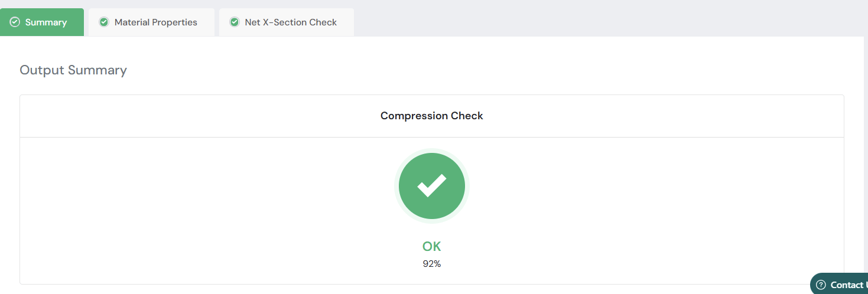The width and height of the screenshot is (868, 294).
Task: Click the checkmark icon on Summary tab
Action: click(15, 22)
